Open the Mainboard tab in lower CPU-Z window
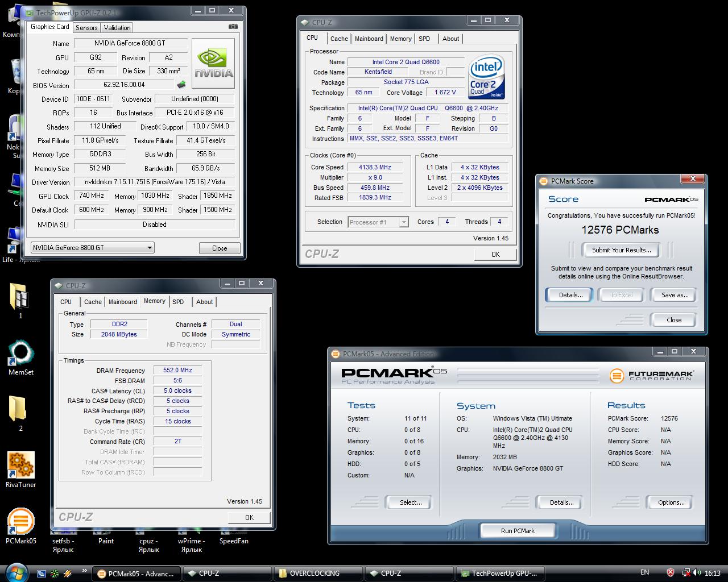 point(123,302)
